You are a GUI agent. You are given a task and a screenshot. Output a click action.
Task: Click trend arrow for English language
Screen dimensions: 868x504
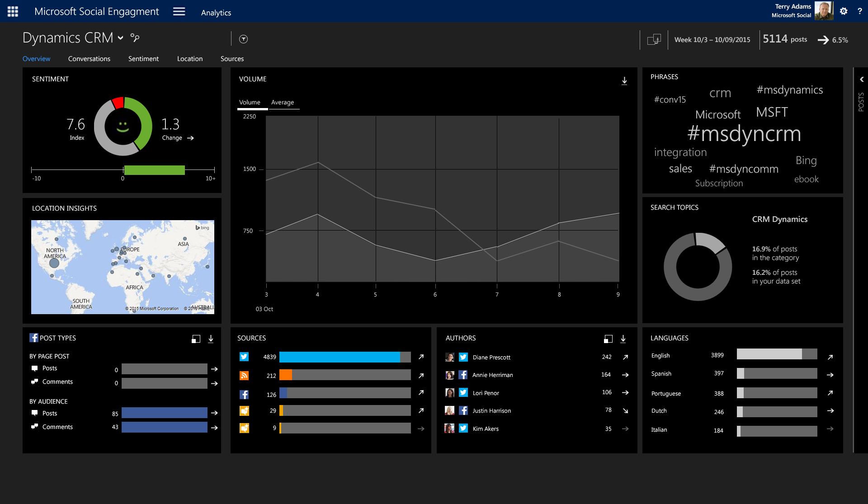(x=830, y=358)
